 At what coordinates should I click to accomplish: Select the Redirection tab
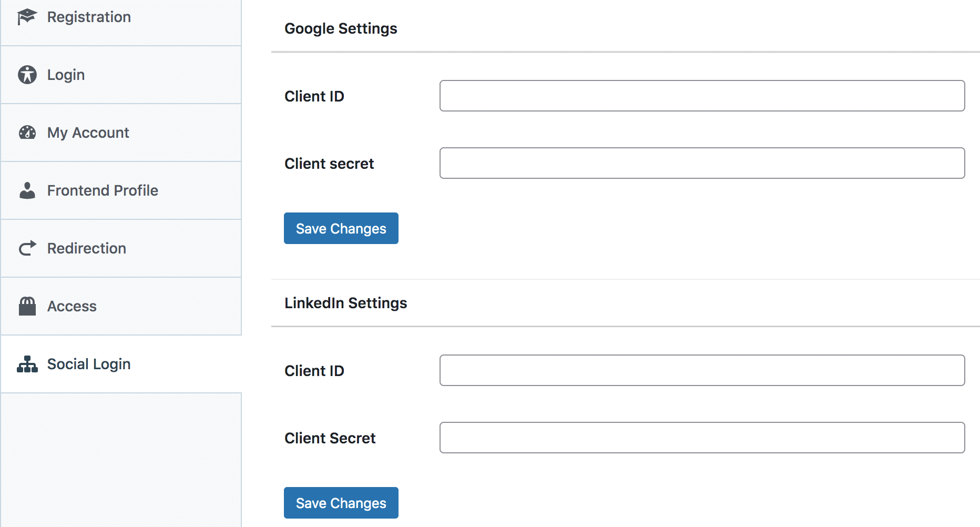[121, 248]
